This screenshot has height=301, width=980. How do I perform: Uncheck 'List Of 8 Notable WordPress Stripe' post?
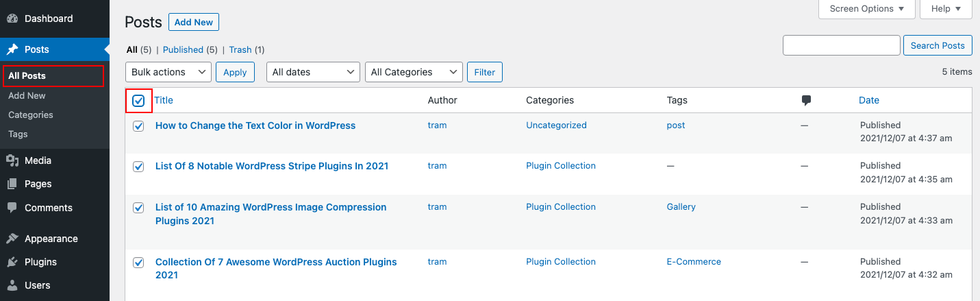[x=138, y=167]
